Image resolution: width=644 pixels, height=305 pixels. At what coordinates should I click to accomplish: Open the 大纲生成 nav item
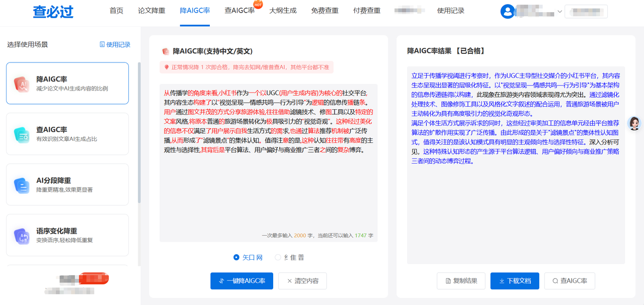283,11
